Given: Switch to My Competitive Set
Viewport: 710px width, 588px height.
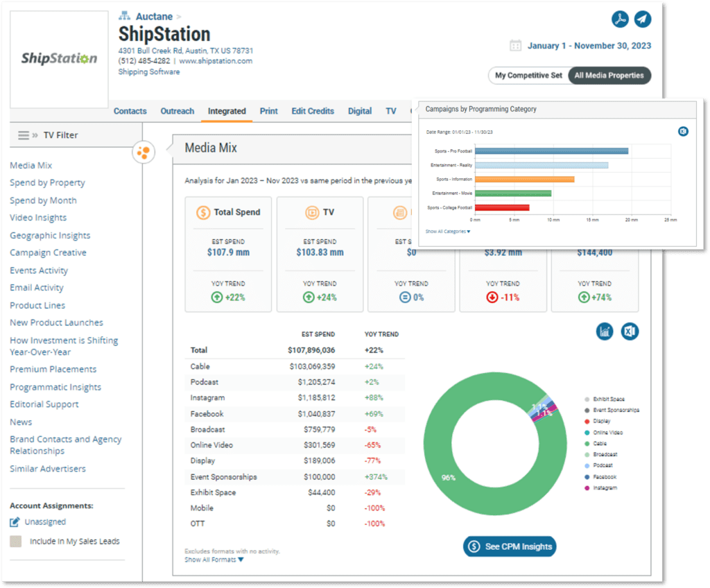Looking at the screenshot, I should pos(528,75).
